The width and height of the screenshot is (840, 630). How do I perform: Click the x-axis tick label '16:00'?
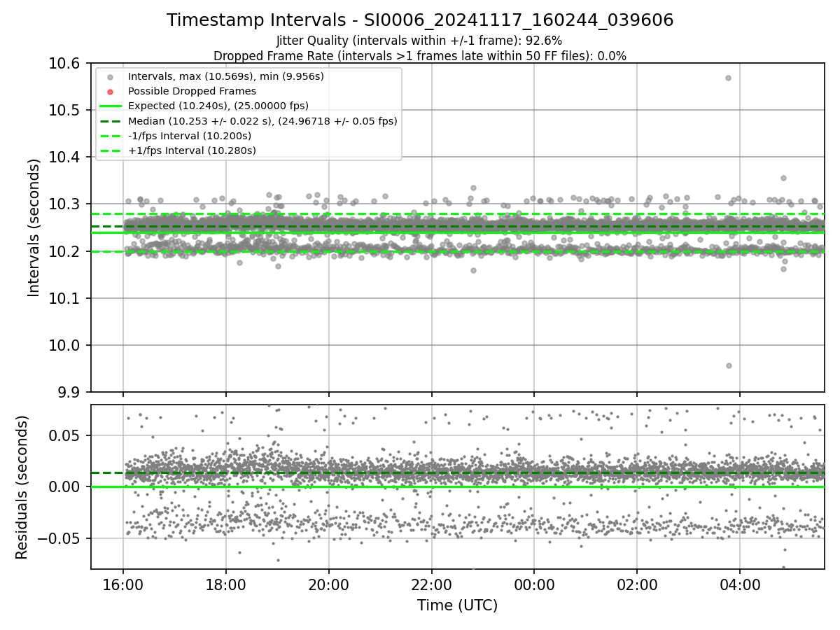pyautogui.click(x=123, y=584)
